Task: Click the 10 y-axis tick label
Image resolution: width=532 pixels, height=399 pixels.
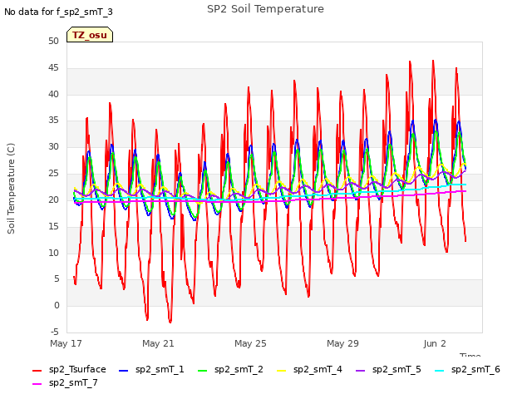Action: point(53,253)
